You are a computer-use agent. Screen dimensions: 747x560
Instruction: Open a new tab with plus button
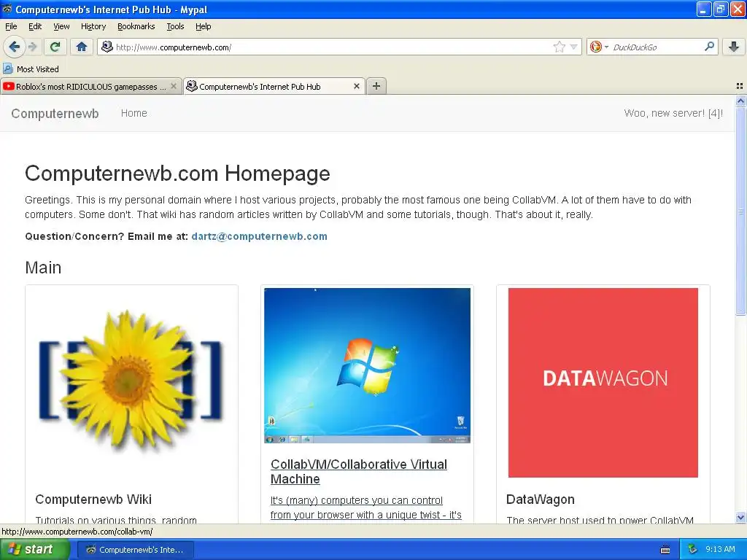376,86
